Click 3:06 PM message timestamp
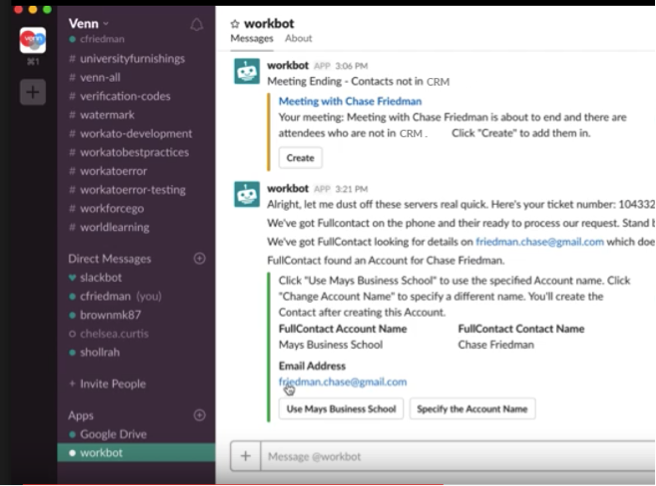The height and width of the screenshot is (486, 656). pyautogui.click(x=351, y=66)
